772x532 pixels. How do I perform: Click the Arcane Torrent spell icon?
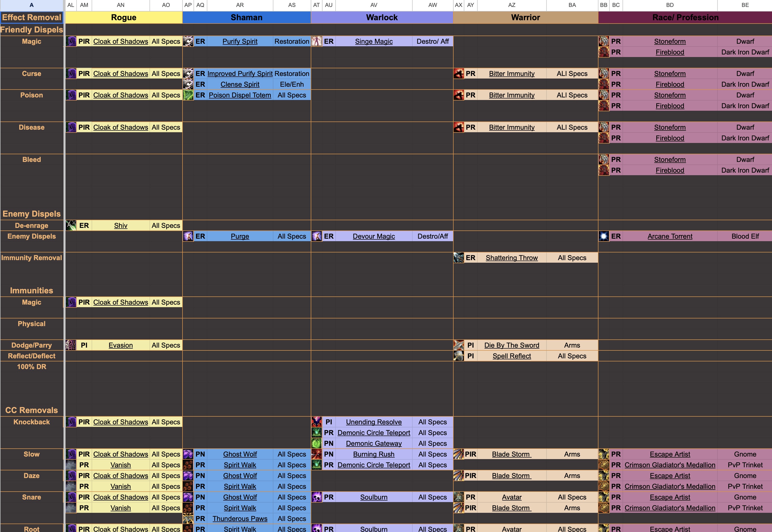click(x=604, y=236)
